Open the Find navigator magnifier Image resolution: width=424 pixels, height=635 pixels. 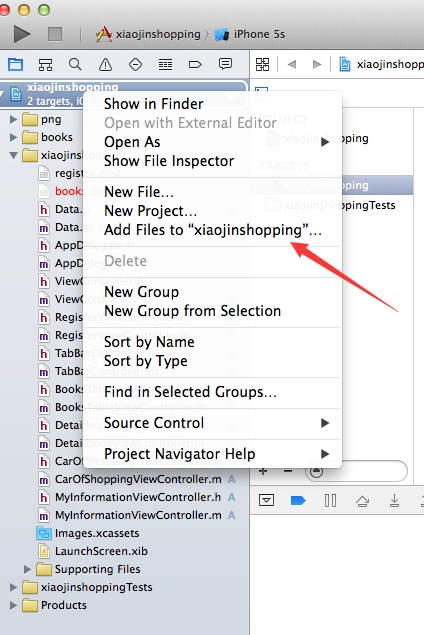click(75, 64)
